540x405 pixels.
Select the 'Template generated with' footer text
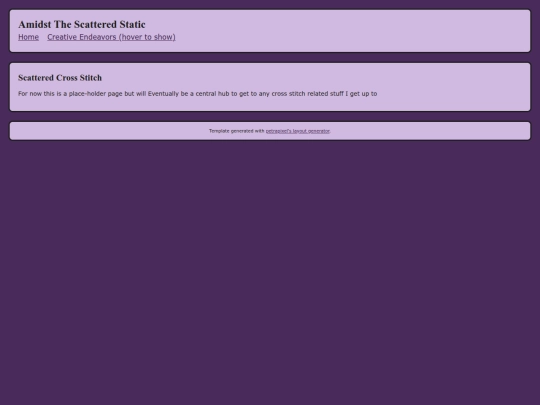[237, 131]
